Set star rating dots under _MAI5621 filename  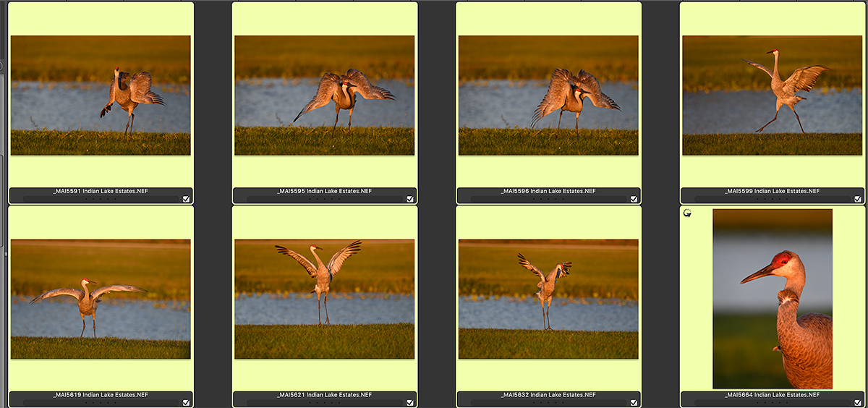coord(325,403)
